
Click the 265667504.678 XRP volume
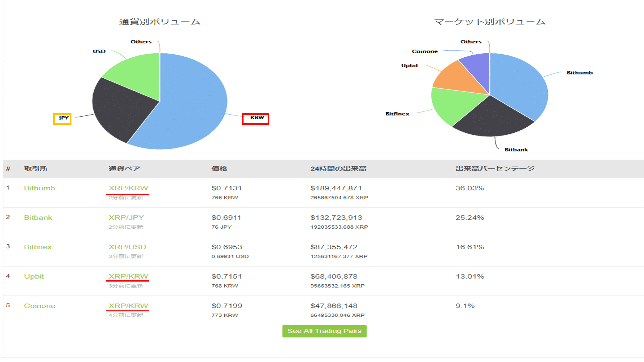339,198
